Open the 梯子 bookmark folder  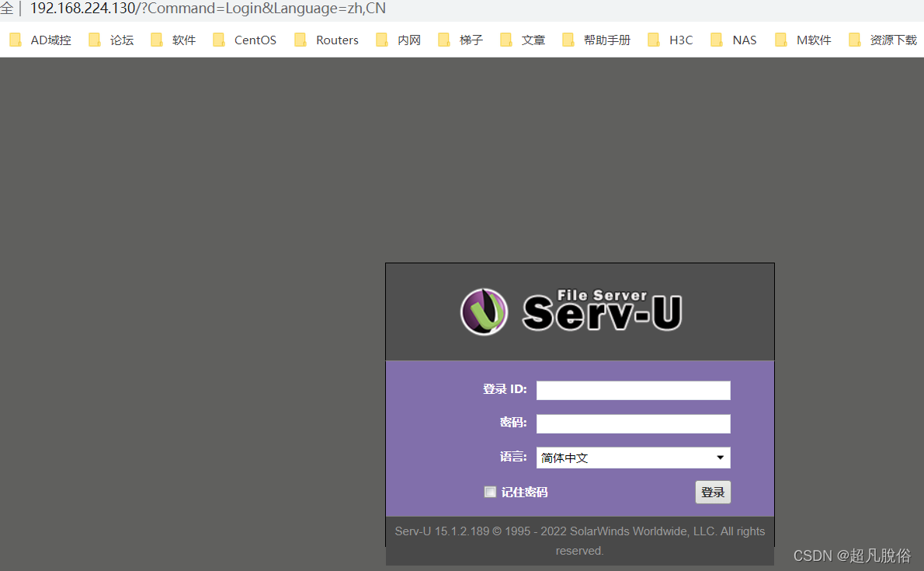pyautogui.click(x=460, y=40)
